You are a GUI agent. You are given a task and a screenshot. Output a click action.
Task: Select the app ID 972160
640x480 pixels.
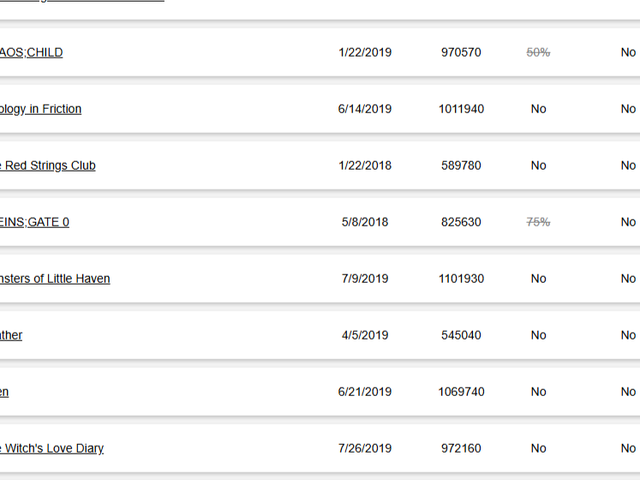click(461, 448)
